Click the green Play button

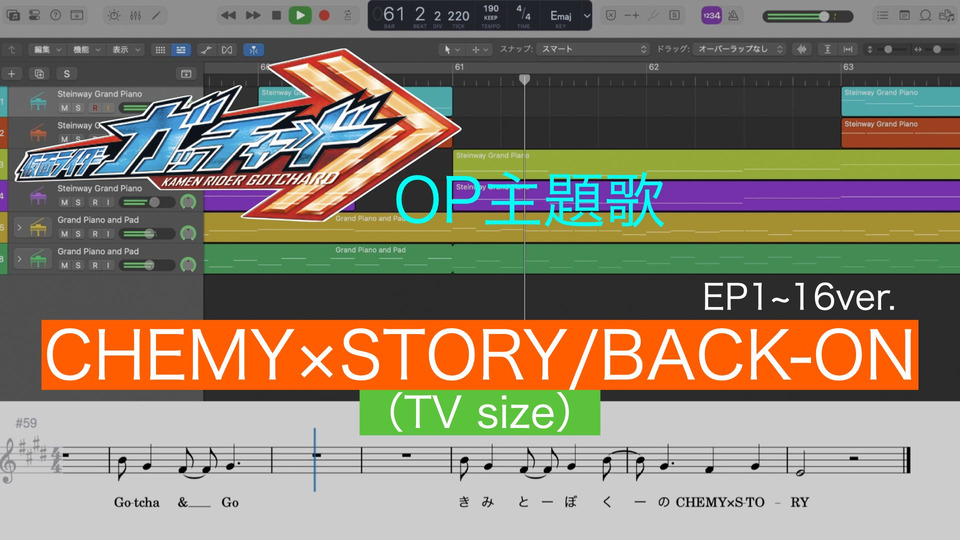(300, 15)
